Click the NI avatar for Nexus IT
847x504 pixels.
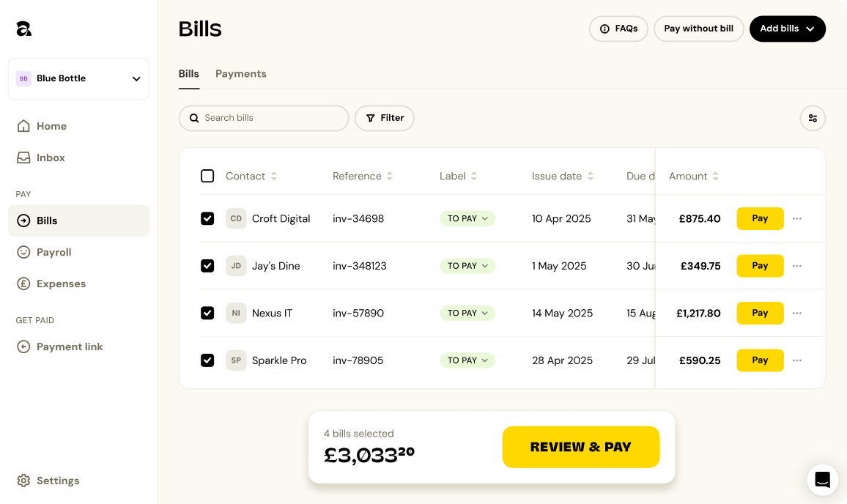[x=236, y=313]
